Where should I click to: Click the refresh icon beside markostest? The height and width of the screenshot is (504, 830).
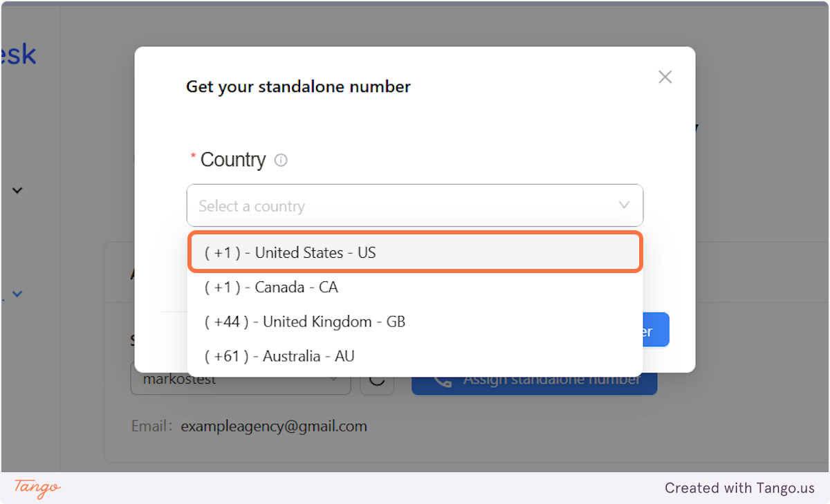pos(377,380)
